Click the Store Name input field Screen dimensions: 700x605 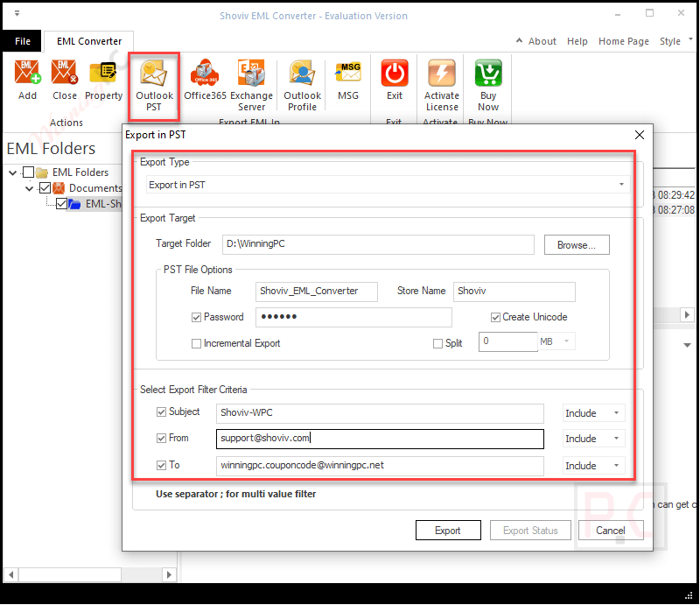click(514, 292)
